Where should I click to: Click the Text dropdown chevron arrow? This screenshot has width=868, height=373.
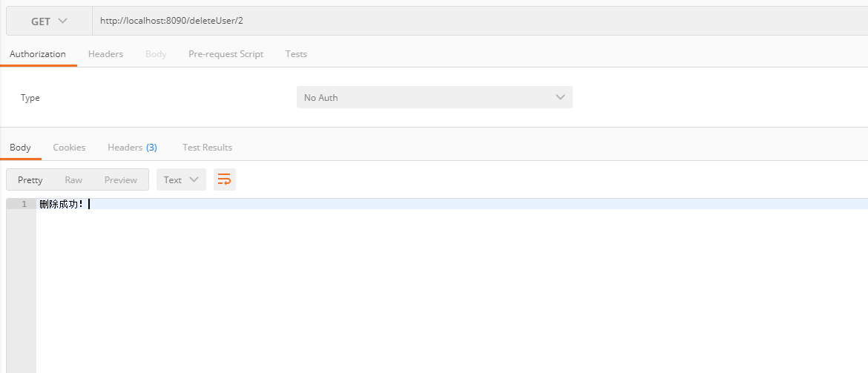click(194, 179)
